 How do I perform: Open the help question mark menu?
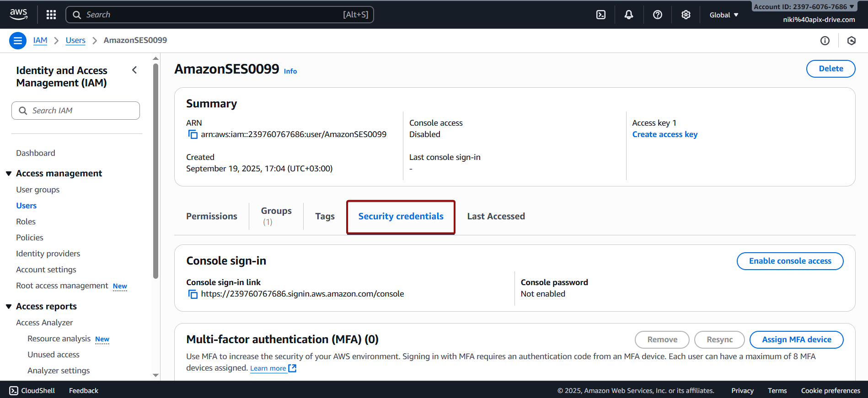[x=657, y=15]
